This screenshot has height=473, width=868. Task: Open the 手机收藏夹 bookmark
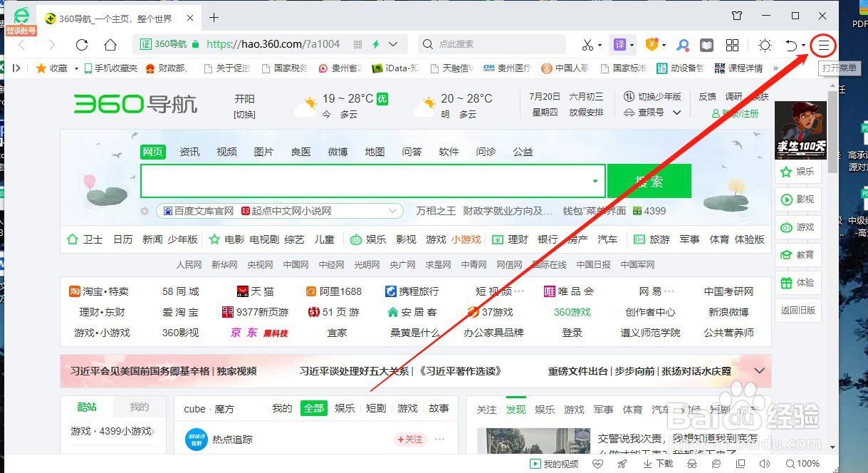point(110,68)
